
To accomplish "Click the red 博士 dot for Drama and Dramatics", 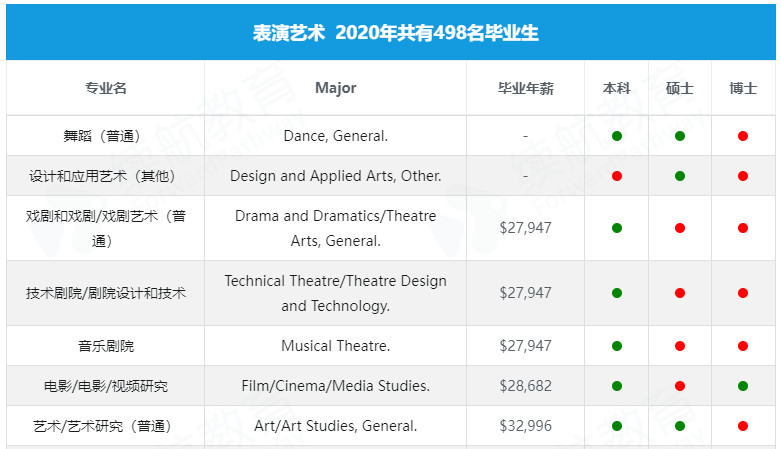I will point(743,228).
